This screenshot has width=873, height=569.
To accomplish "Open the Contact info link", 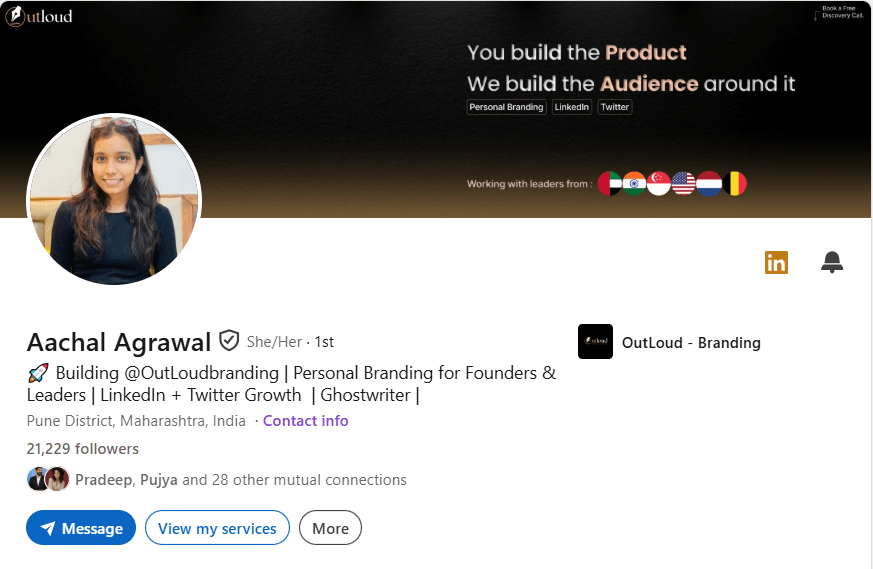I will pyautogui.click(x=306, y=421).
